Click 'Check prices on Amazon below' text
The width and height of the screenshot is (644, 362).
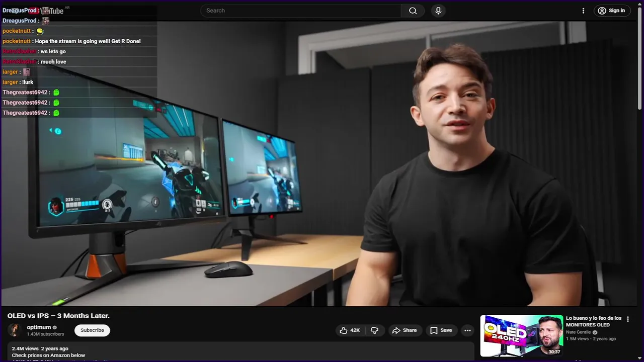pyautogui.click(x=49, y=355)
